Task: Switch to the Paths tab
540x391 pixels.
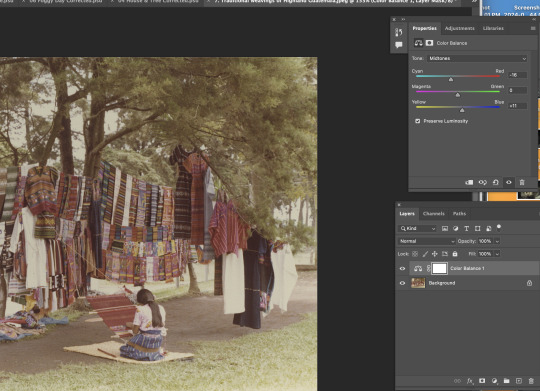Action: [x=459, y=214]
